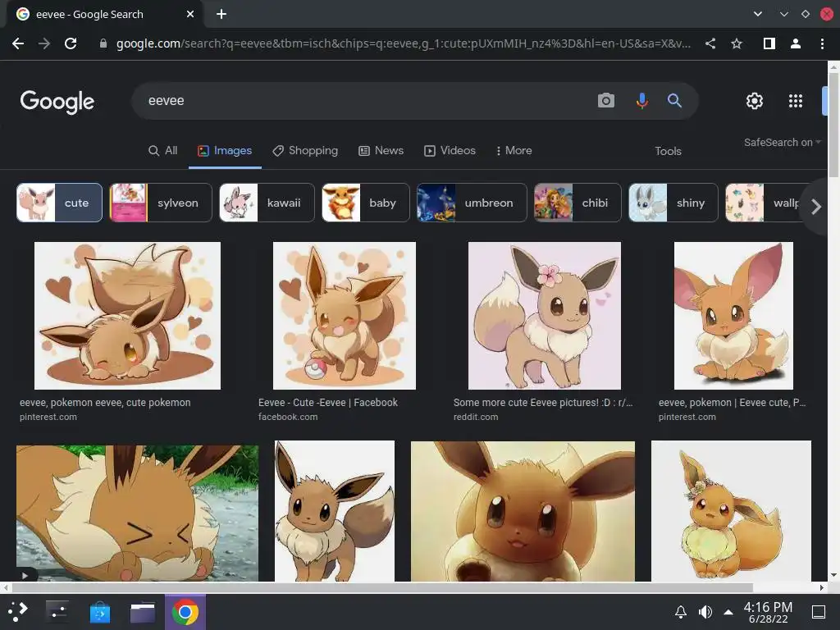Image resolution: width=840 pixels, height=630 pixels.
Task: Start voice search with microphone icon
Action: pyautogui.click(x=641, y=100)
